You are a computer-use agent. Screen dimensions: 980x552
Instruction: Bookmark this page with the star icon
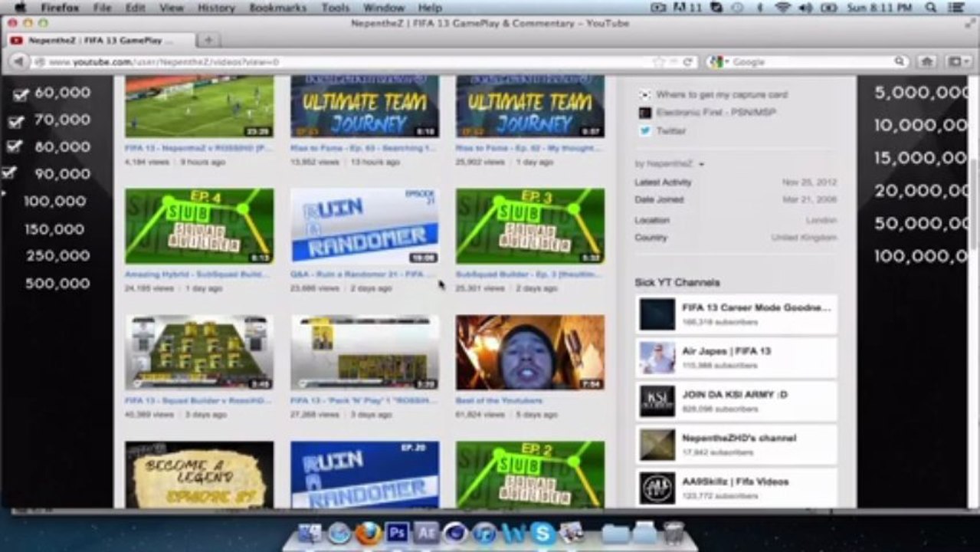click(658, 61)
